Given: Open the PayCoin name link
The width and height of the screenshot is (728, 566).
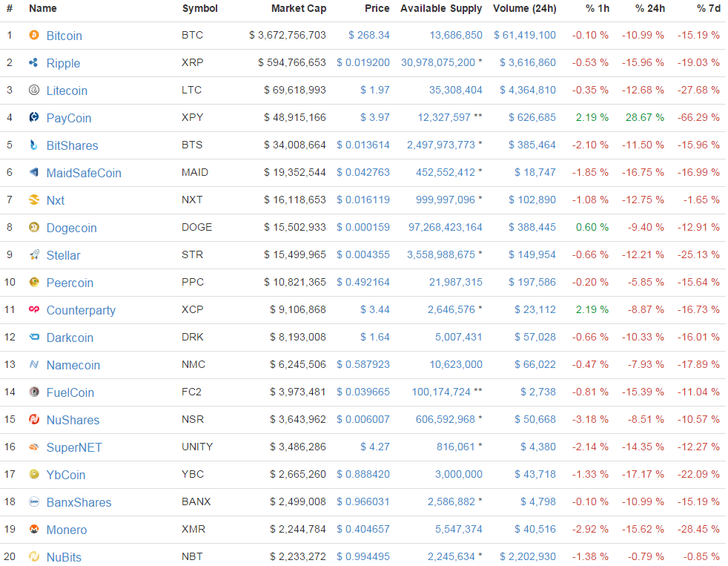Looking at the screenshot, I should [68, 118].
